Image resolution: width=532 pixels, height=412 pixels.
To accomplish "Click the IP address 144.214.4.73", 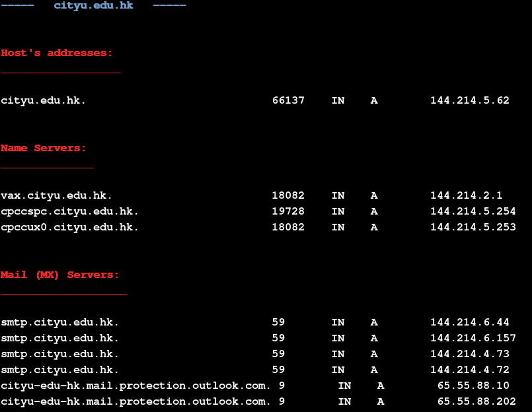I will (470, 354).
